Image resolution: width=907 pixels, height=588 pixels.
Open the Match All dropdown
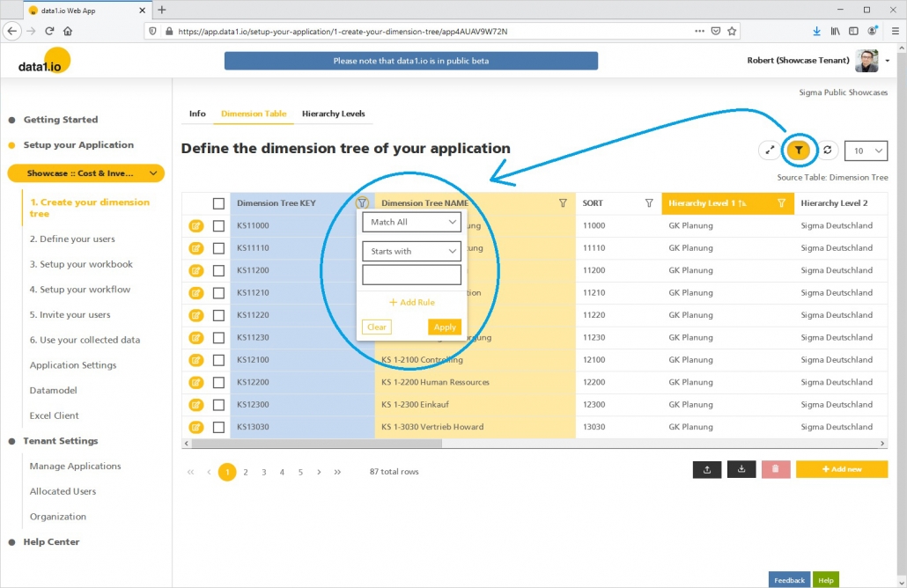(411, 223)
